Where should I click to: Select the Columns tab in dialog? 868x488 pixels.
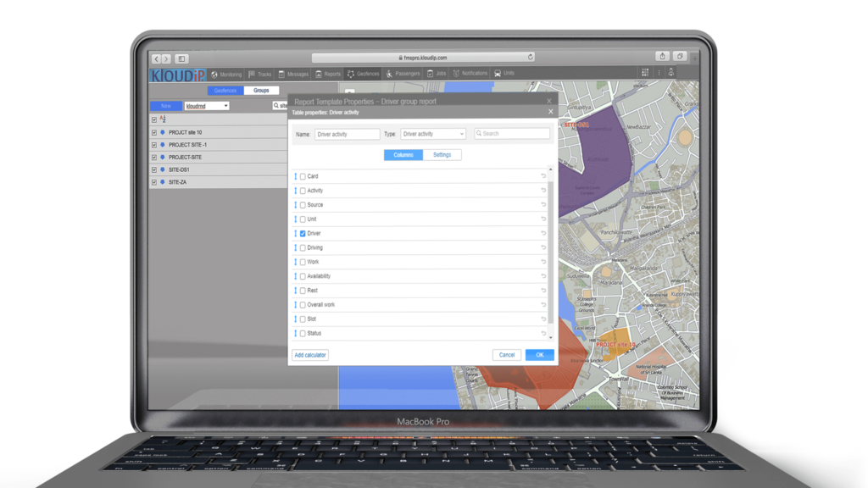[403, 155]
